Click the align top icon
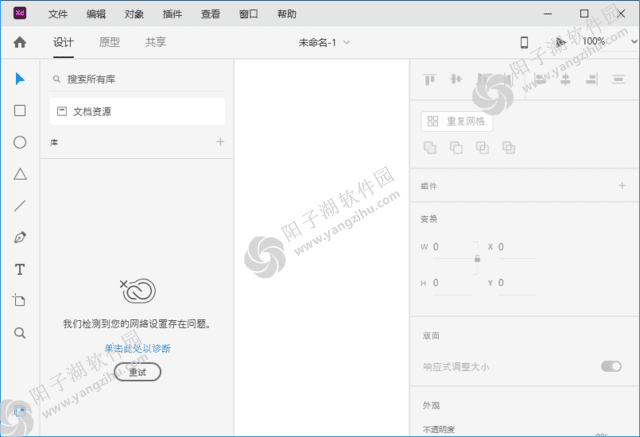 [429, 79]
